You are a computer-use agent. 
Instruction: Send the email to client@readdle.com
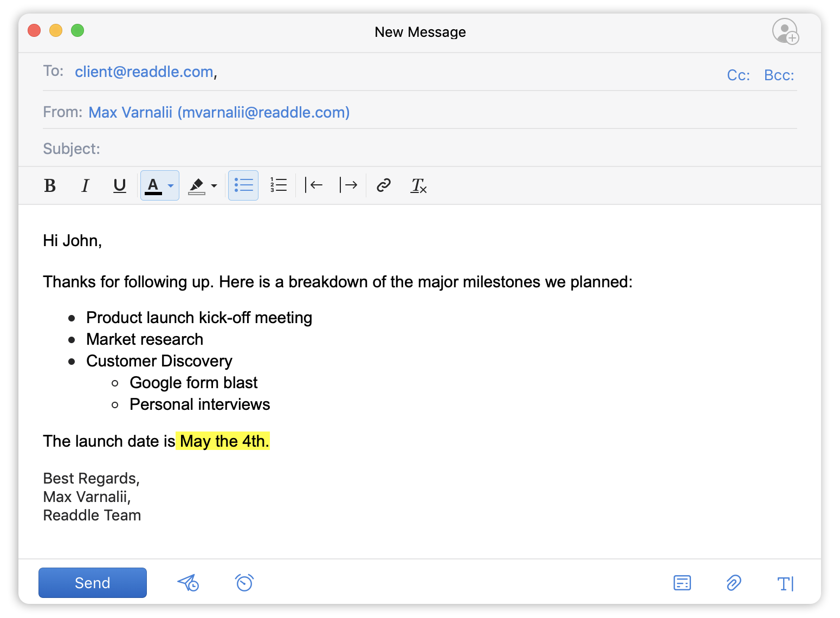tap(92, 582)
